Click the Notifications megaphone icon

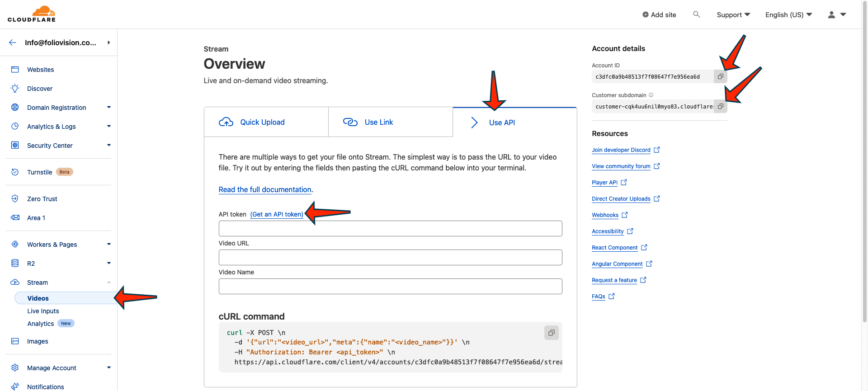click(x=15, y=387)
